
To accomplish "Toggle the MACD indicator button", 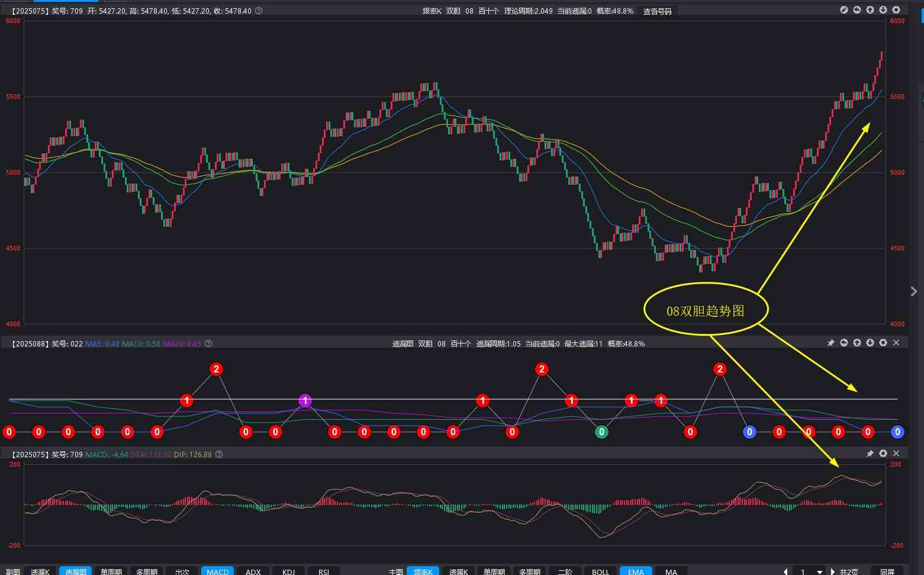I will pos(217,571).
